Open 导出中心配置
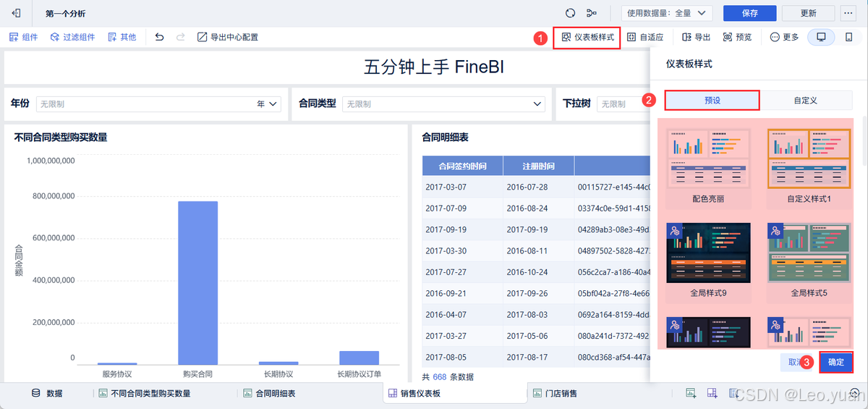Screen dimensions: 868x409 (228, 37)
